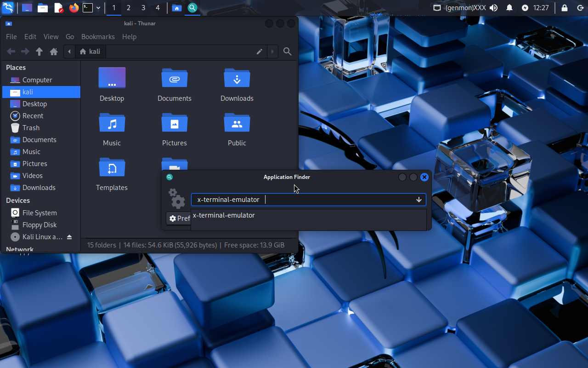This screenshot has height=368, width=588.
Task: Go forward using Thunar's forward arrow
Action: 25,52
